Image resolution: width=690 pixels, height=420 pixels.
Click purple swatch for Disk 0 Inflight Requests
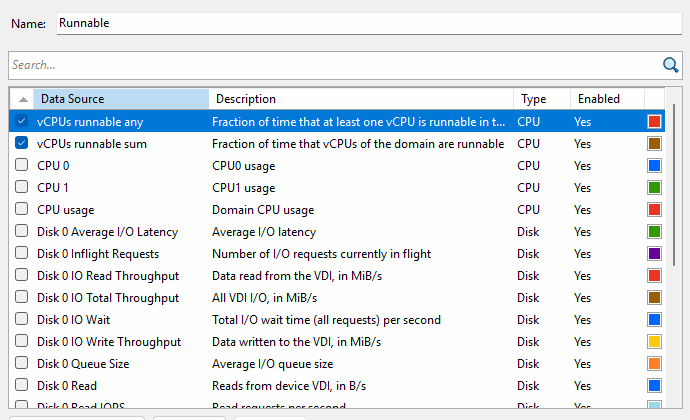654,253
